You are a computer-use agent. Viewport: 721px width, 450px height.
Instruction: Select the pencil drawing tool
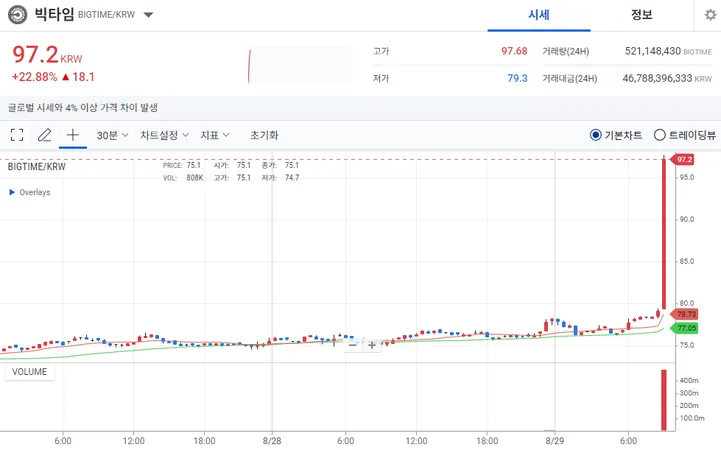pos(45,135)
